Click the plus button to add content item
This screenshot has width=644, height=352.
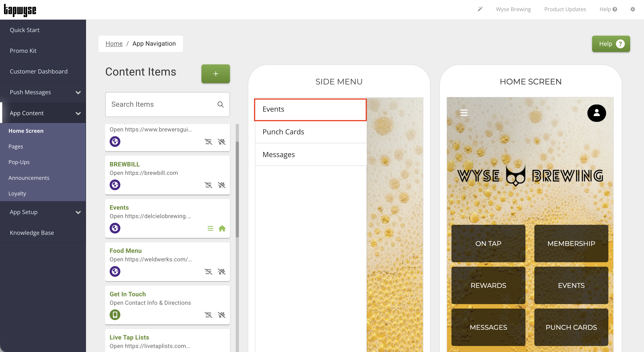(x=215, y=74)
